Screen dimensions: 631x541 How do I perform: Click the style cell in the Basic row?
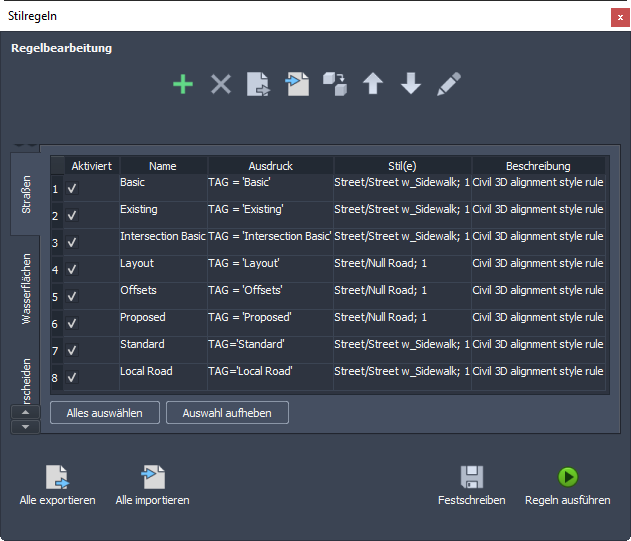(x=402, y=188)
